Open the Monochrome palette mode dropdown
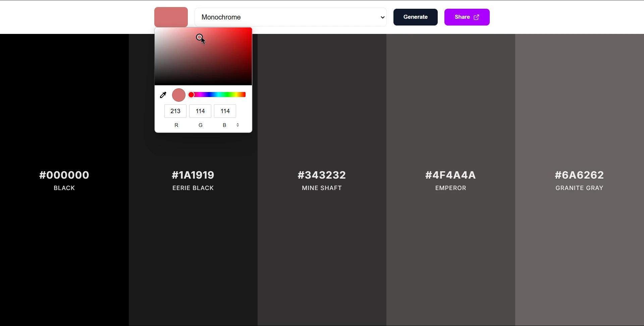644x326 pixels. click(290, 17)
